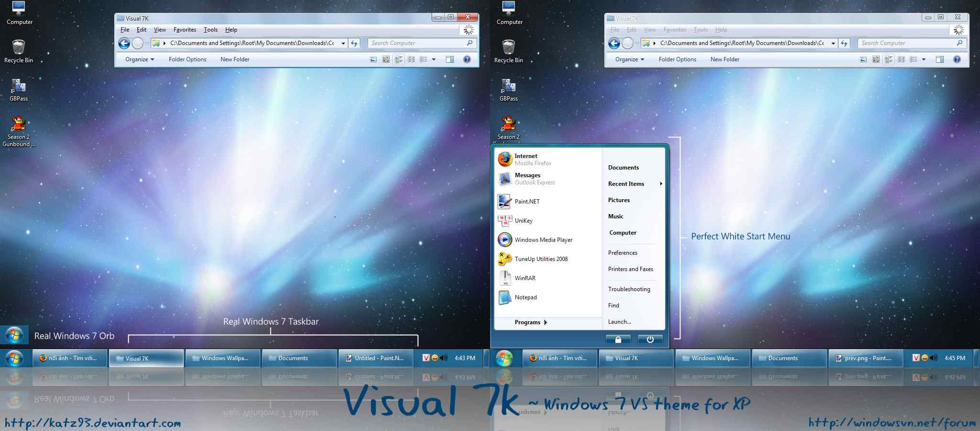Click Start orb on taskbar showing 4:43 PM
The width and height of the screenshot is (980, 431).
click(x=14, y=358)
